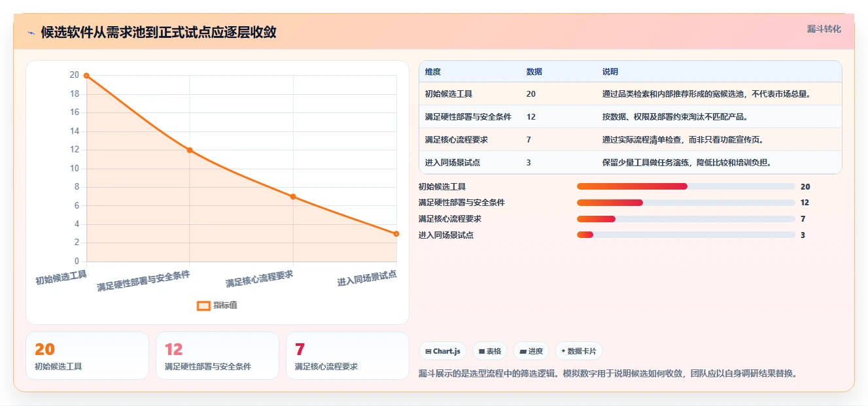Click the chart data point at value 12
Screen dimensions: 868x406
[190, 150]
